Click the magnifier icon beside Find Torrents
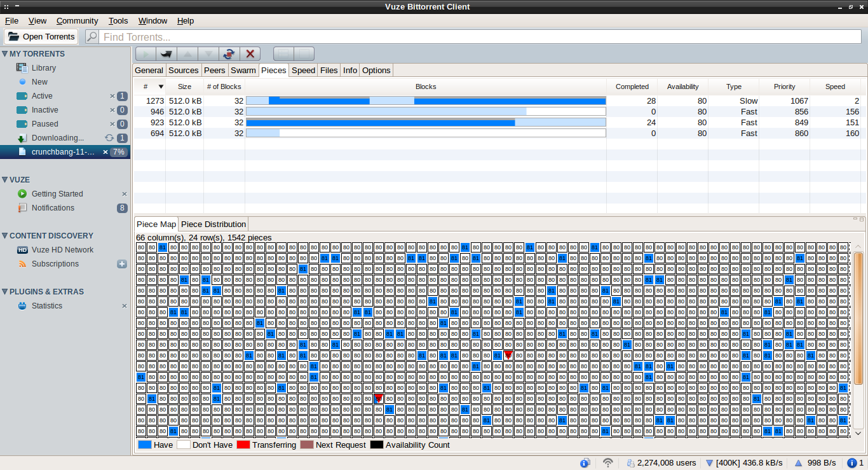 tap(92, 37)
